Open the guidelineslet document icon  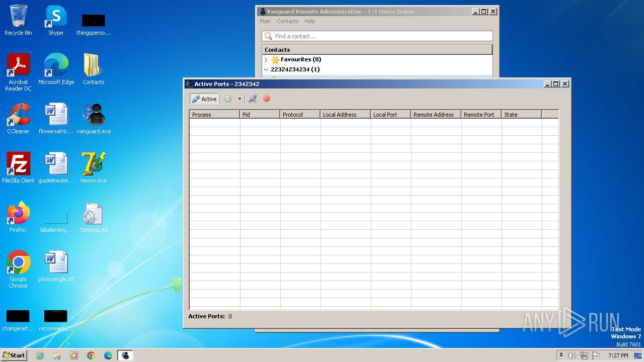56,168
